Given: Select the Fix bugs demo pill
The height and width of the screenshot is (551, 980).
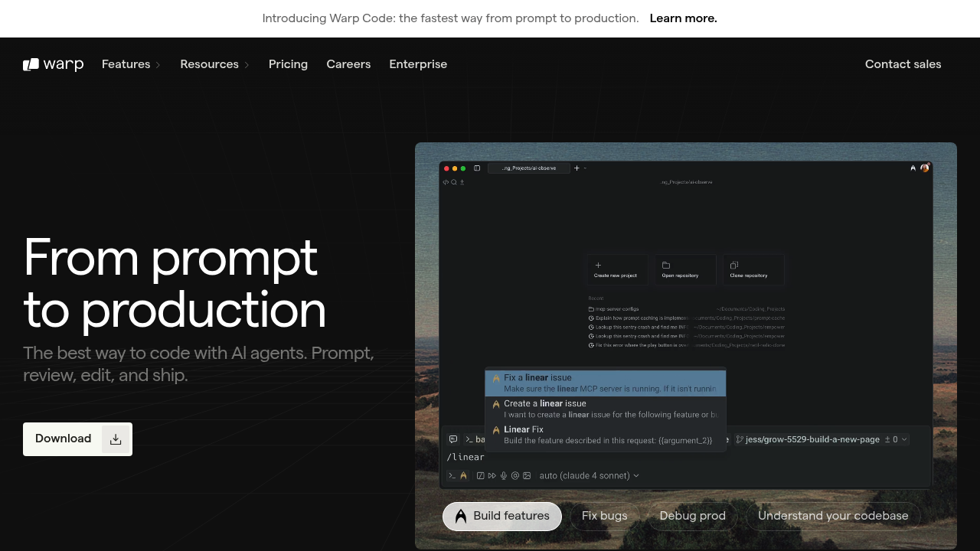Looking at the screenshot, I should coord(604,516).
